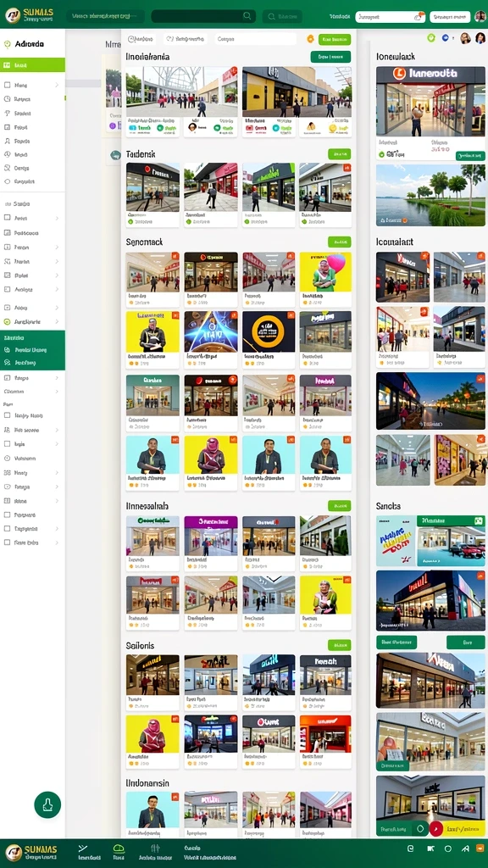The width and height of the screenshot is (488, 868).
Task: Expand the "Mong" sidebar item chevron
Action: 57,86
